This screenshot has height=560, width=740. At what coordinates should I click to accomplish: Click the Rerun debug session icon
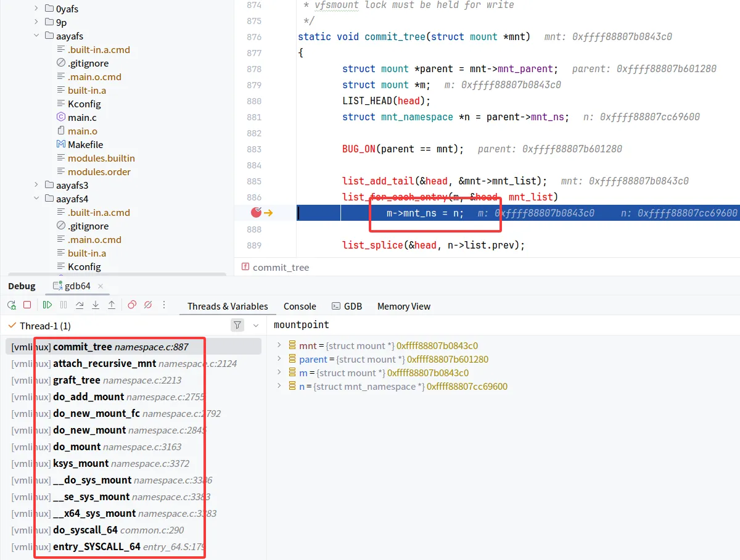coord(11,305)
